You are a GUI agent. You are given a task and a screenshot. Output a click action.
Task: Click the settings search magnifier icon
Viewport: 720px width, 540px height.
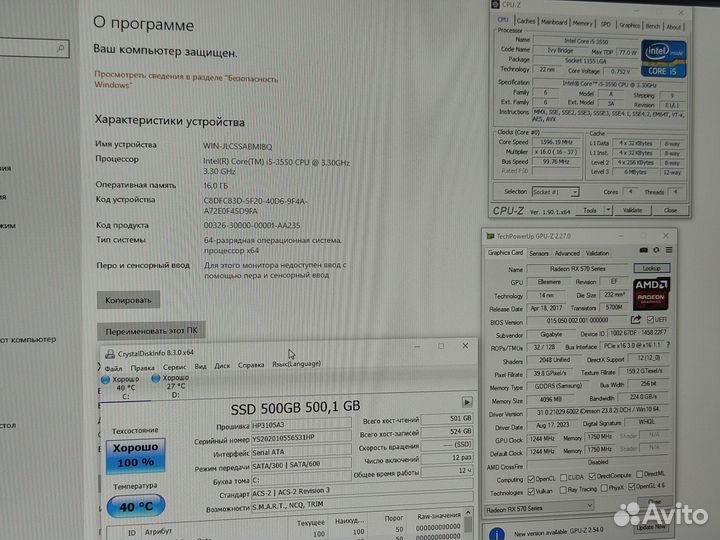point(60,48)
